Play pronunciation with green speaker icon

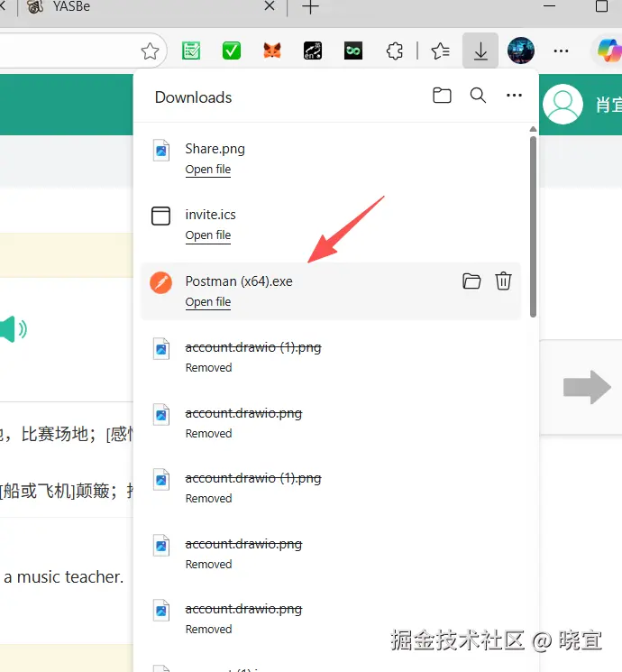coord(13,329)
